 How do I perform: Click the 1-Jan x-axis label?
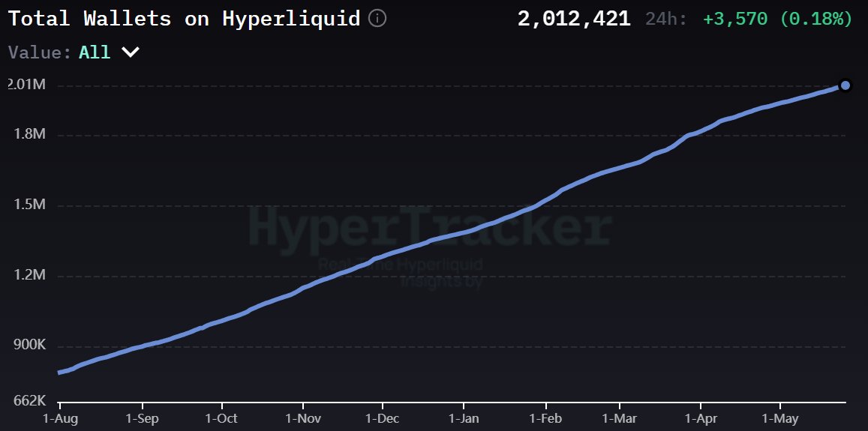pyautogui.click(x=464, y=419)
